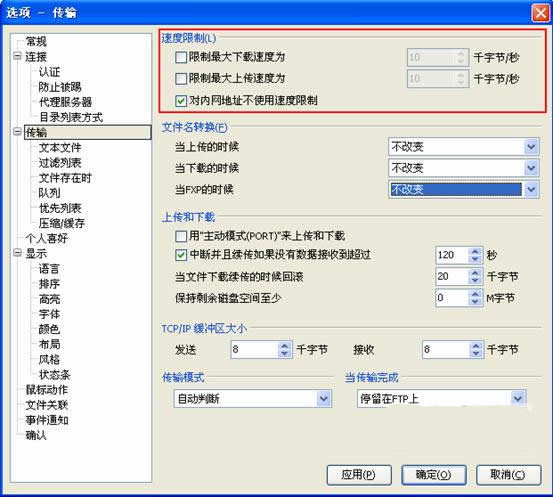Select 连接 in the options tree
Screen dimensions: 553x497
[x=36, y=57]
